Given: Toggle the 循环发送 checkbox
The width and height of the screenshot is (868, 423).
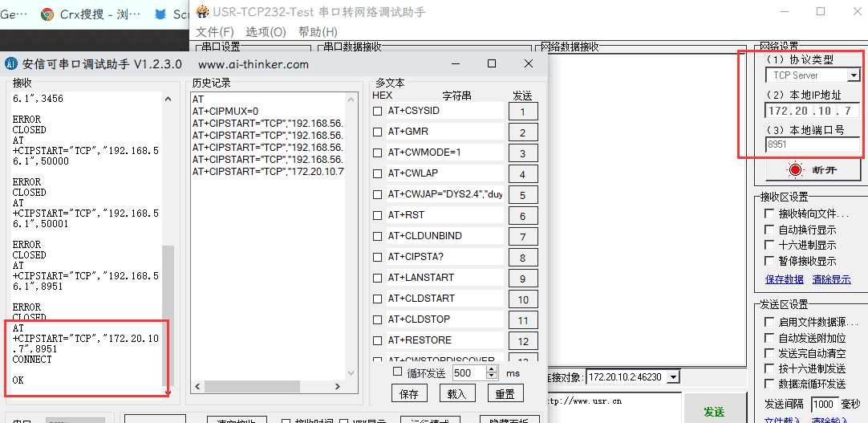Looking at the screenshot, I should tap(397, 372).
